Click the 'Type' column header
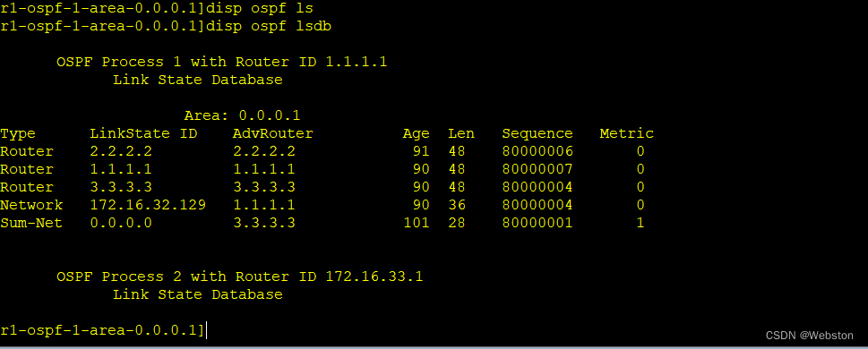The image size is (868, 349). point(18,133)
